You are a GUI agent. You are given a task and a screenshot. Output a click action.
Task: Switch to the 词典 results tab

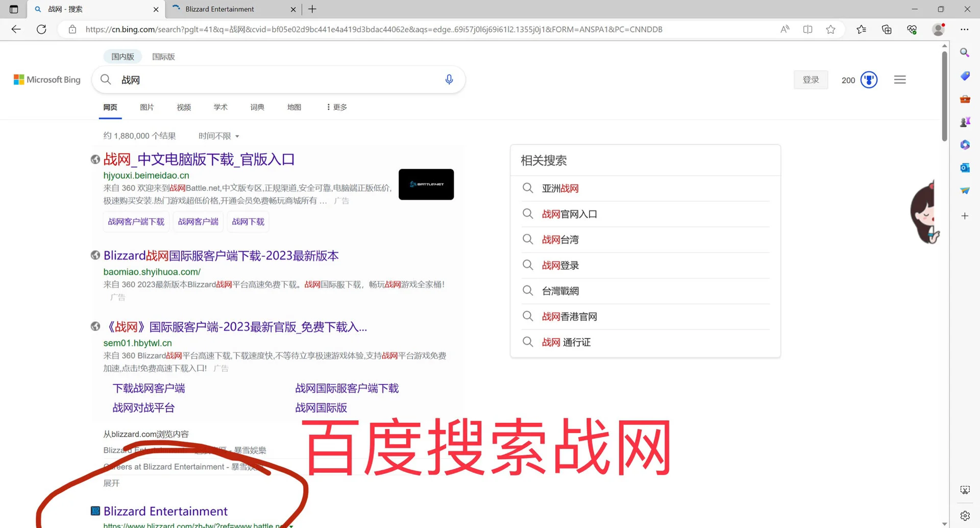(257, 107)
